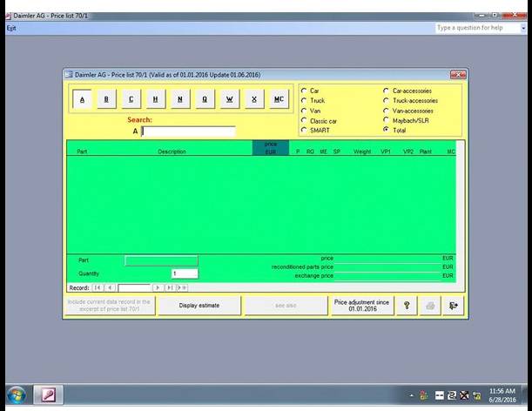
Task: Pick the SMART radio option
Action: [x=303, y=130]
